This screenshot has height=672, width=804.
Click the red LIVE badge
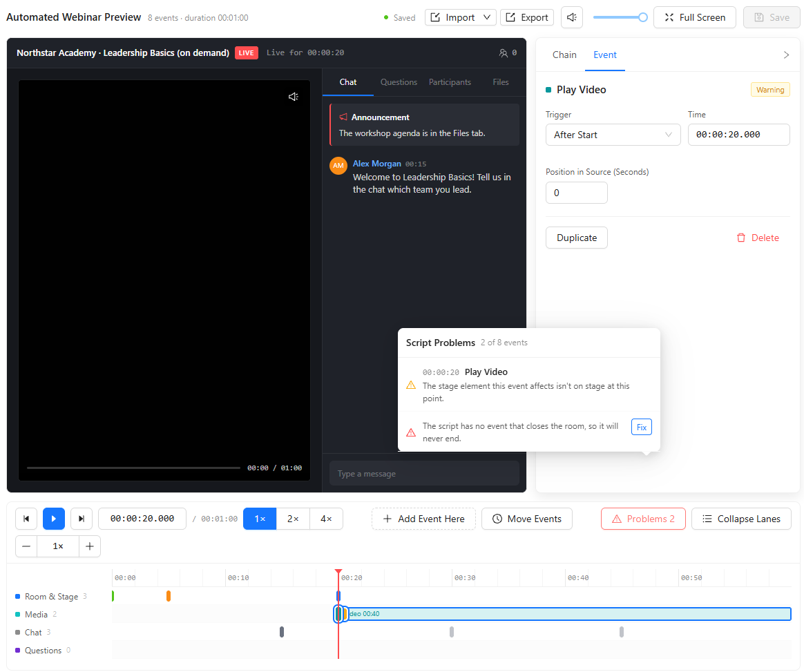[x=246, y=52]
